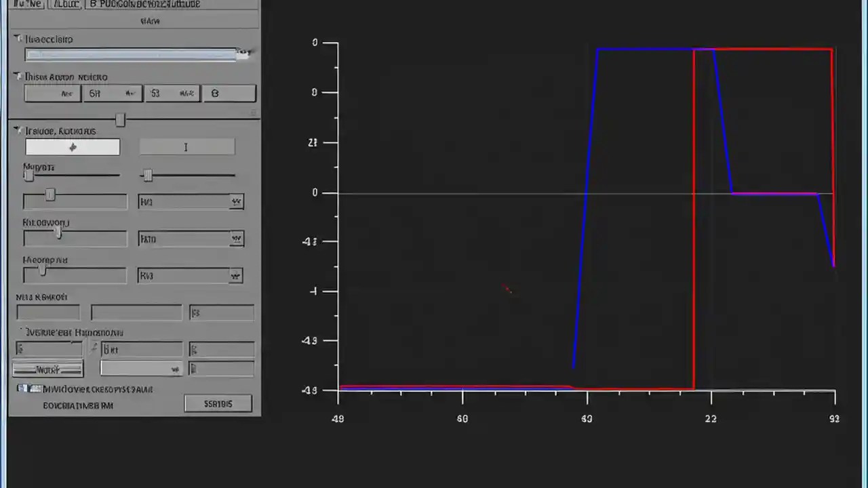
Task: Click the SSR1915 button at bottom right
Action: coord(218,403)
